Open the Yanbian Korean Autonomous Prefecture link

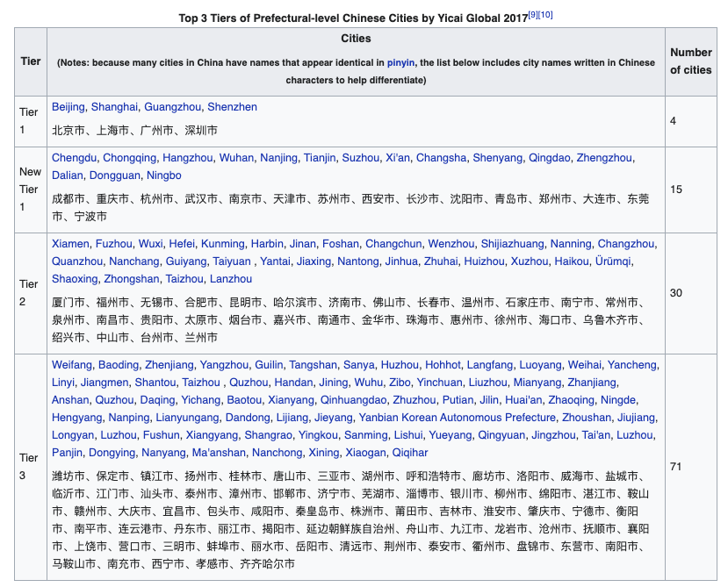(x=458, y=418)
